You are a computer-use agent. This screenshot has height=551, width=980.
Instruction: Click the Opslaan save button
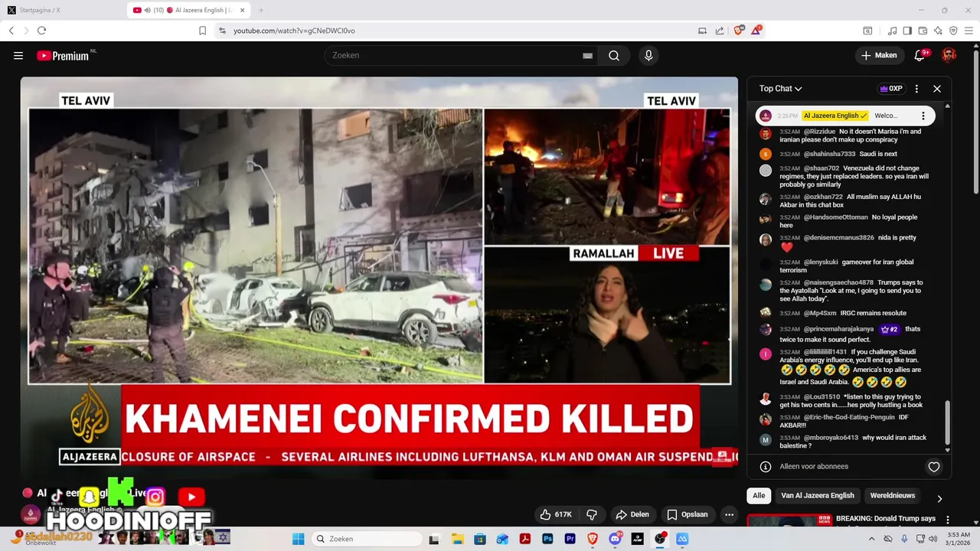pyautogui.click(x=687, y=514)
